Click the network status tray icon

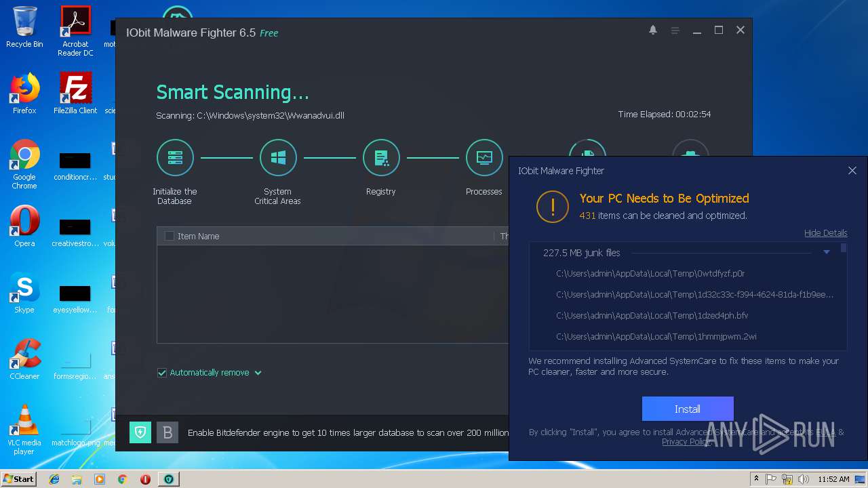787,479
